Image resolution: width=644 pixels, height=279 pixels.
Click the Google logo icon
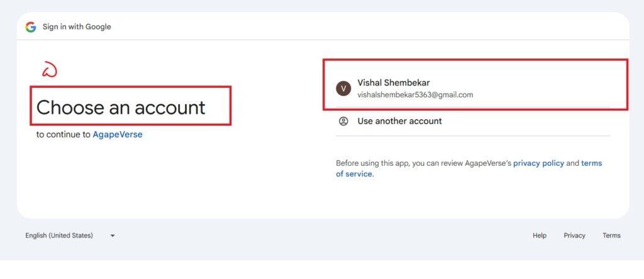(x=31, y=27)
